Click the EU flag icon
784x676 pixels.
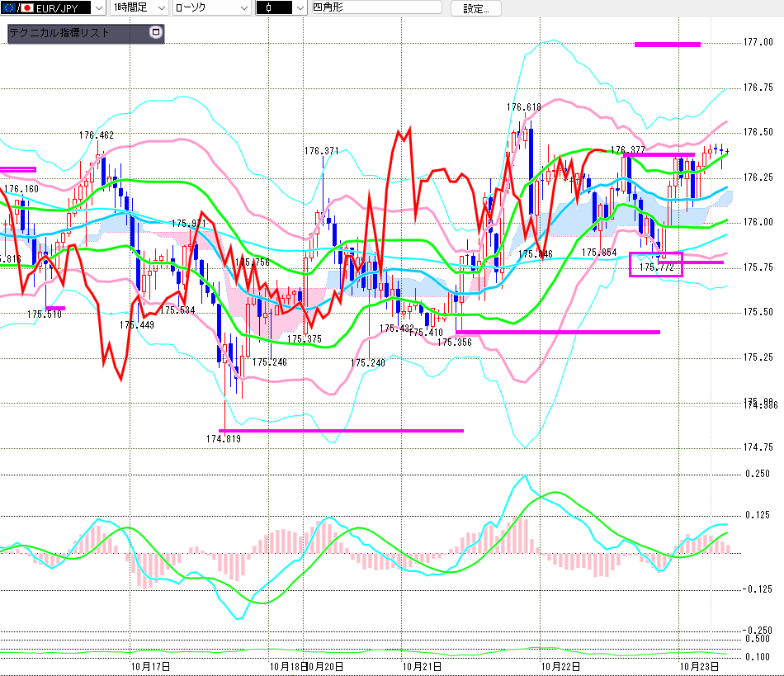[x=10, y=8]
